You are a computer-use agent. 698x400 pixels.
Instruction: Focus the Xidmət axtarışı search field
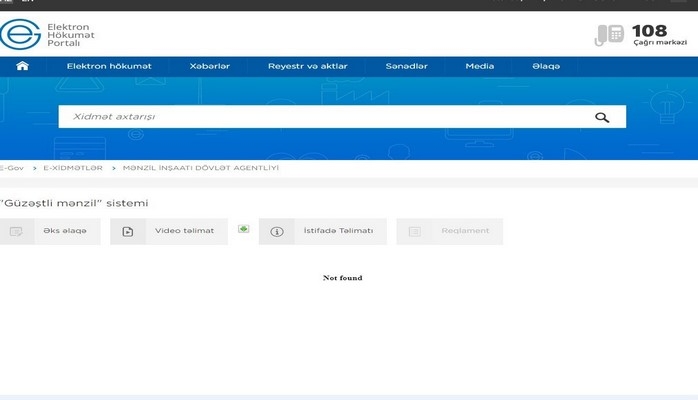pyautogui.click(x=320, y=117)
